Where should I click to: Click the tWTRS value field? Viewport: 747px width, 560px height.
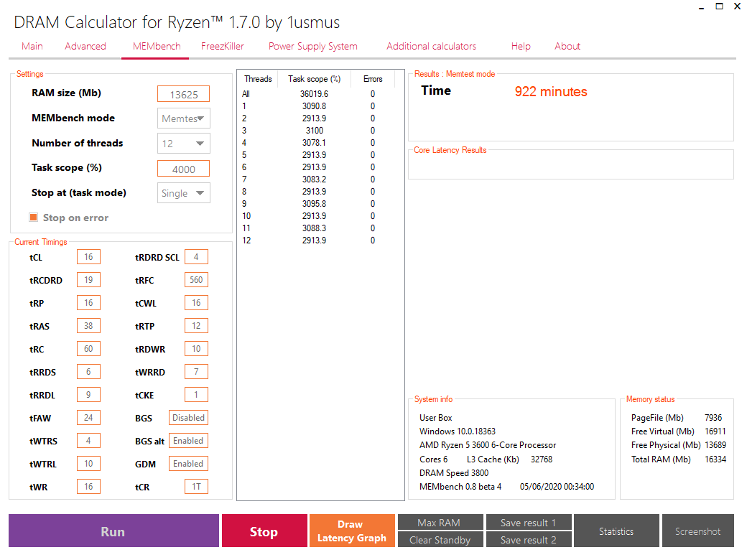tap(88, 441)
